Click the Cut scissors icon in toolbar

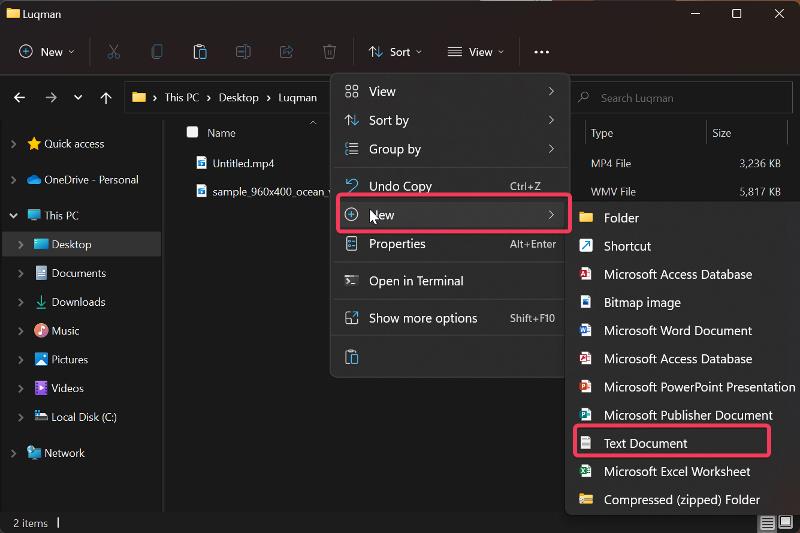(x=113, y=52)
